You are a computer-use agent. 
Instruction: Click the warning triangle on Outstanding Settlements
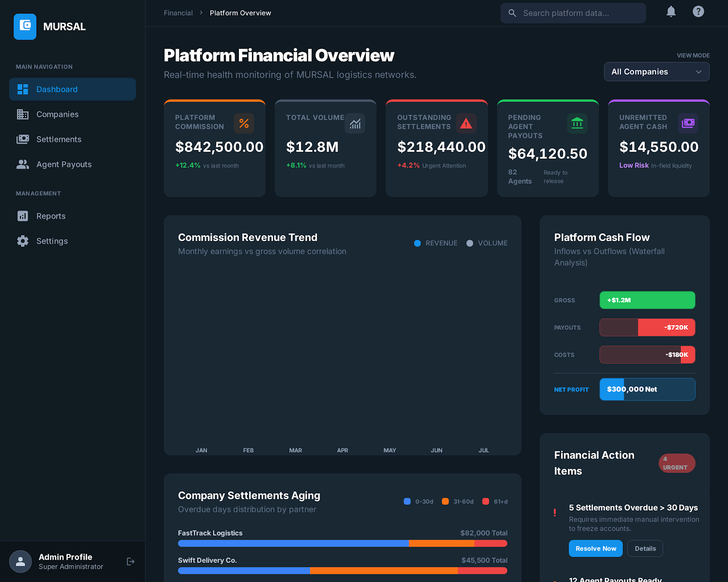pyautogui.click(x=466, y=123)
